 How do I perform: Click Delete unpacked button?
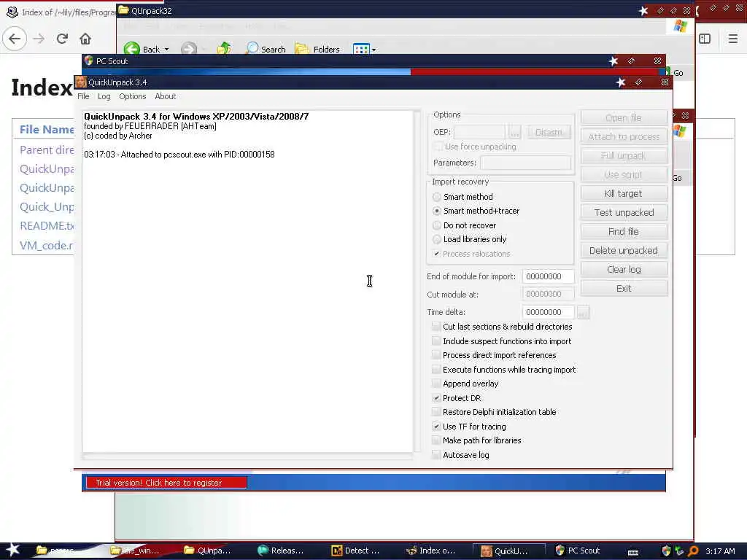[624, 251]
